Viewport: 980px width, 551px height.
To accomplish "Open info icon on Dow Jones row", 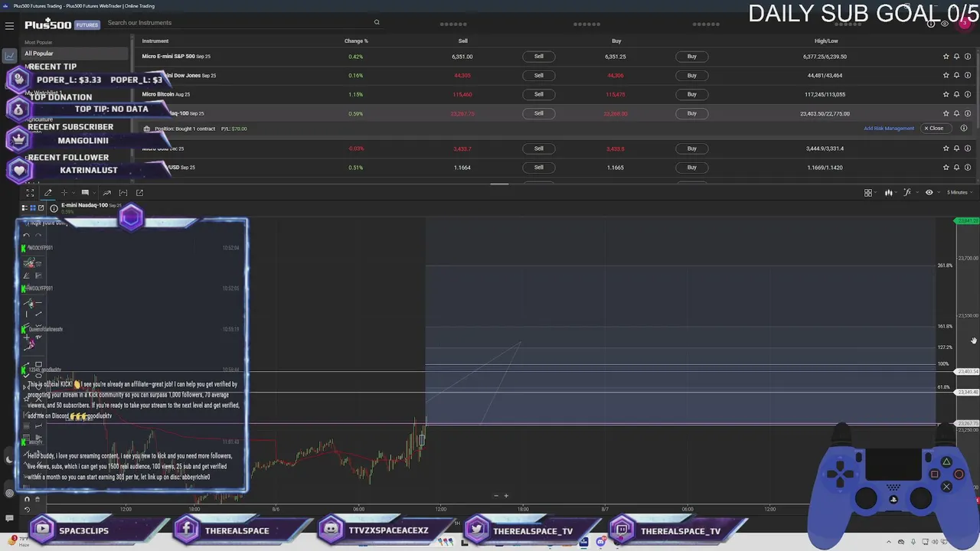I will pyautogui.click(x=968, y=75).
